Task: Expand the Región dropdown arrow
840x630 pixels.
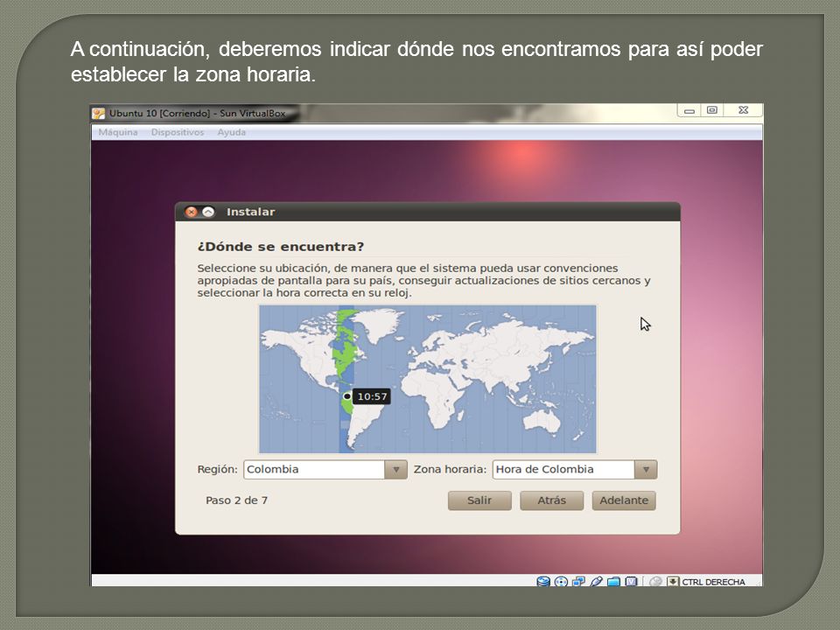Action: [x=395, y=470]
